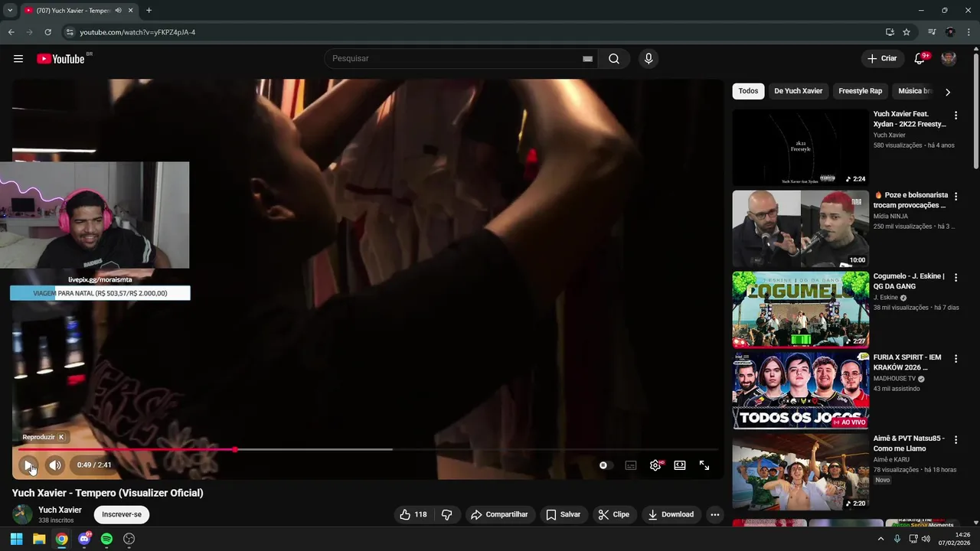Share the video via Compartilhar
Viewport: 980px width, 551px height.
pyautogui.click(x=499, y=514)
